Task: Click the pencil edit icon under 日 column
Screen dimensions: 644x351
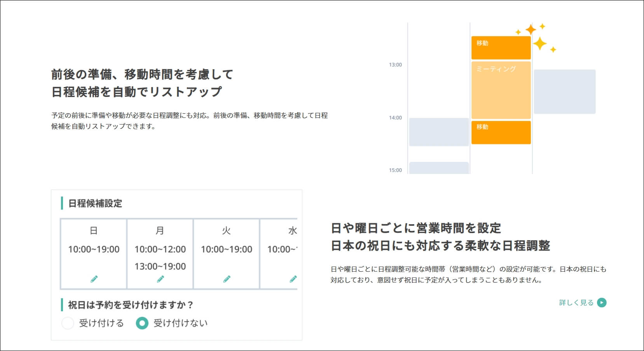Action: [93, 279]
